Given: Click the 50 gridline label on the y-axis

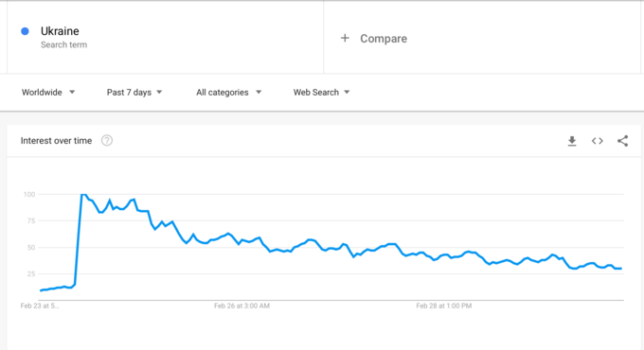Looking at the screenshot, I should 31,248.
